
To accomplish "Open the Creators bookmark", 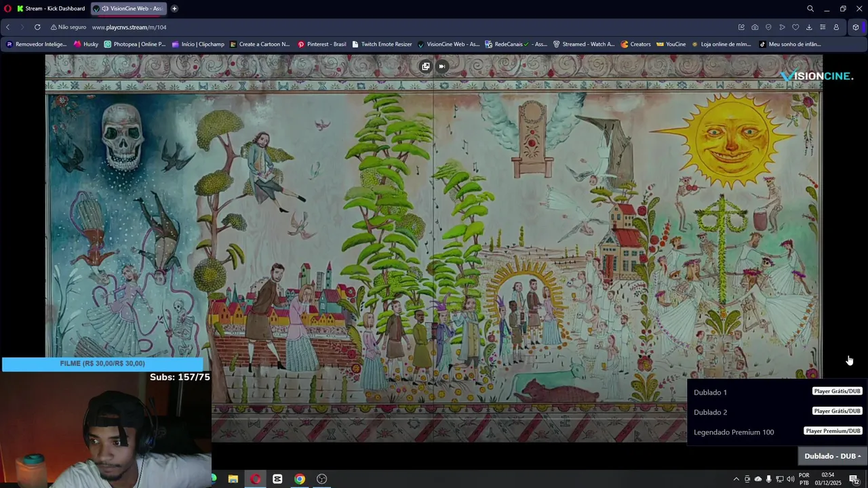I will click(636, 44).
